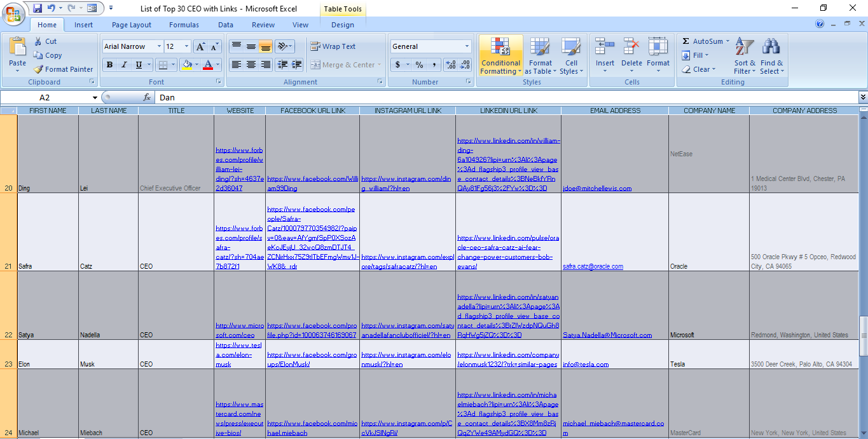
Task: Apply Comma Style number format
Action: tap(434, 65)
